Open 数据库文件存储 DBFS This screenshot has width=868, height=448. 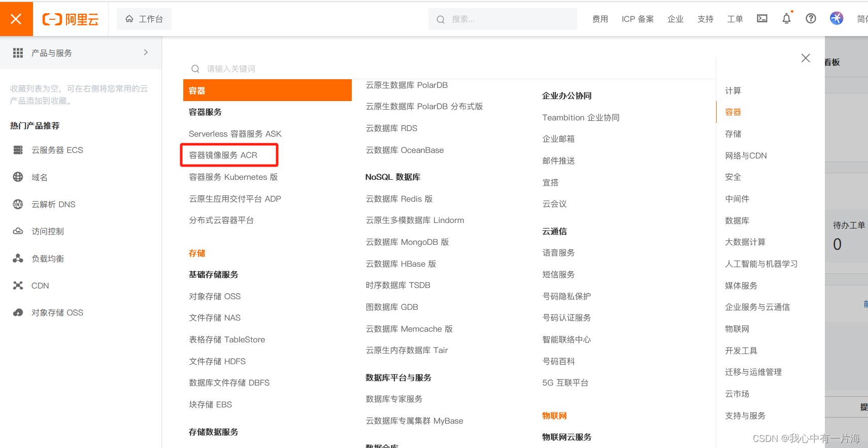(x=229, y=382)
